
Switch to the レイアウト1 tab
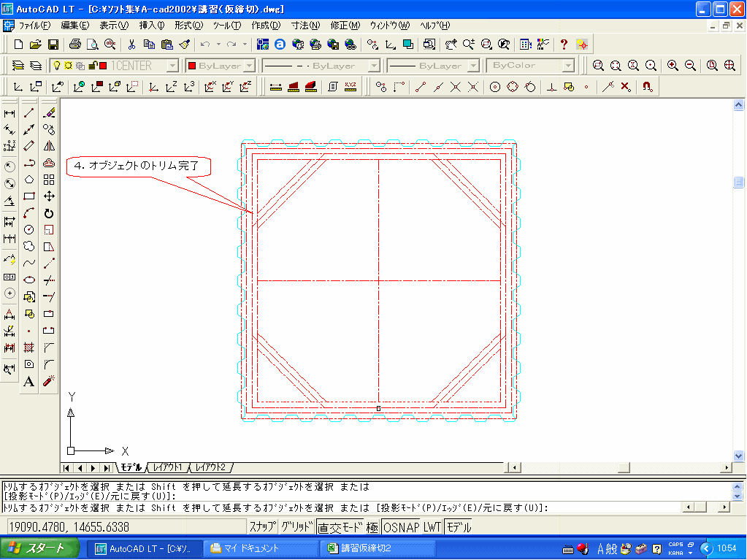click(167, 467)
